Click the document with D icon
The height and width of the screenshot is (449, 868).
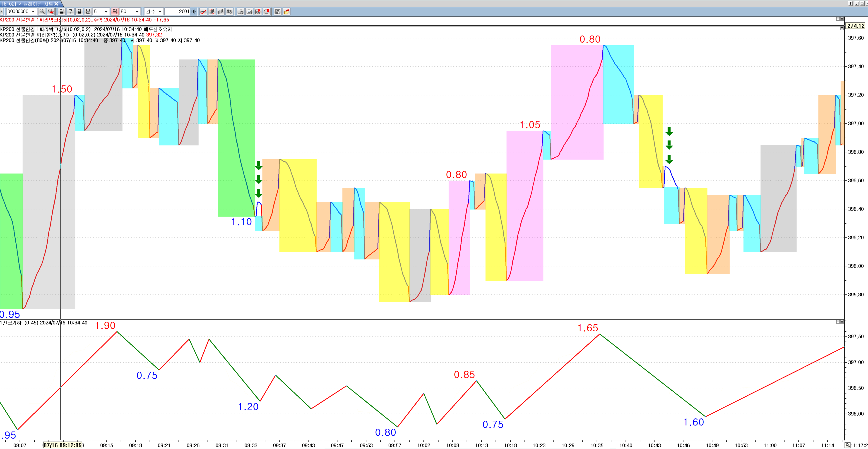pyautogui.click(x=240, y=12)
